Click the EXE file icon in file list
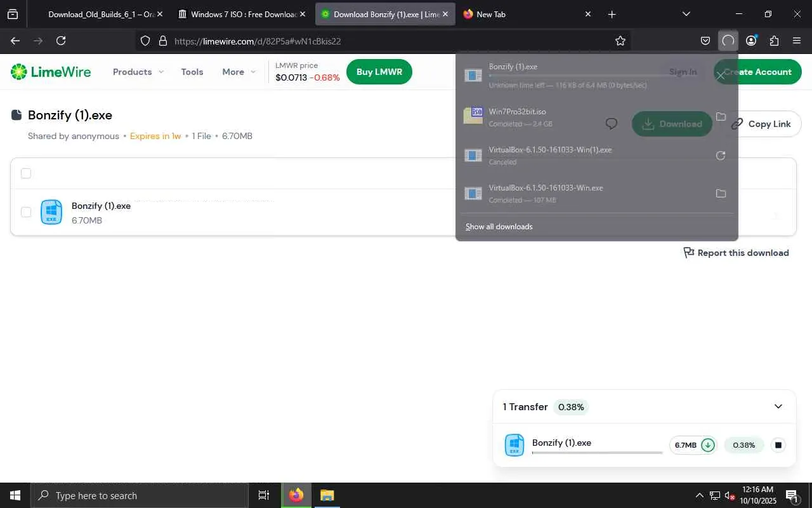 click(51, 212)
